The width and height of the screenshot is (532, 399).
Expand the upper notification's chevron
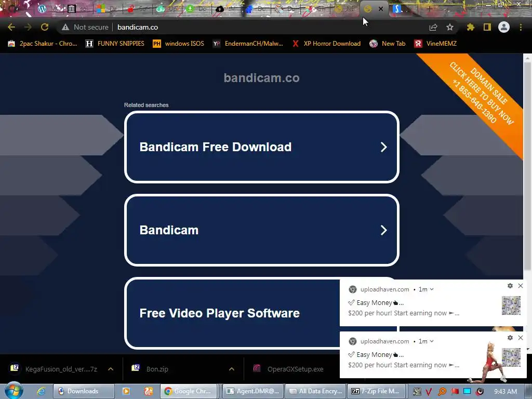click(432, 289)
